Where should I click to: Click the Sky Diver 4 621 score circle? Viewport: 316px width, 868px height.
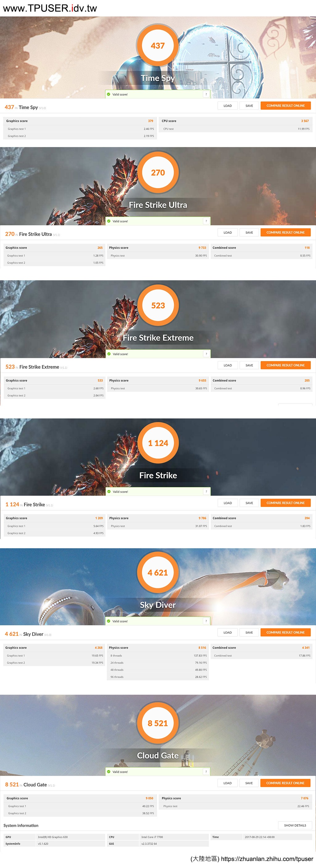[158, 573]
